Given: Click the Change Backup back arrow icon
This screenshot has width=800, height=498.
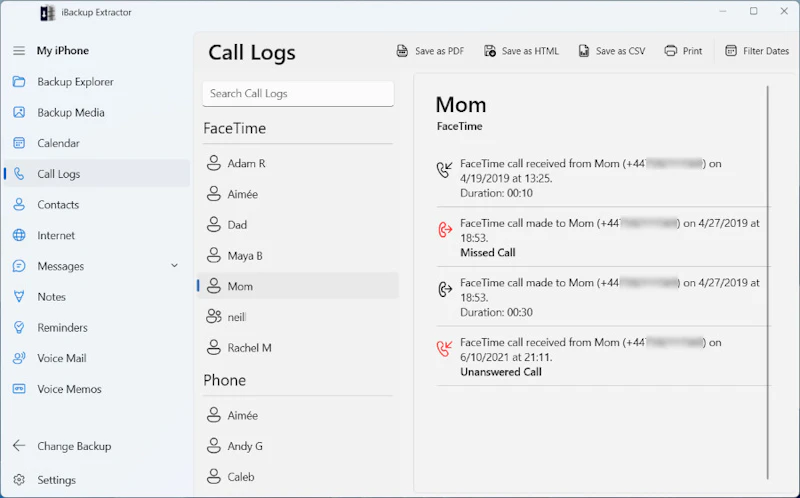Looking at the screenshot, I should [x=19, y=445].
